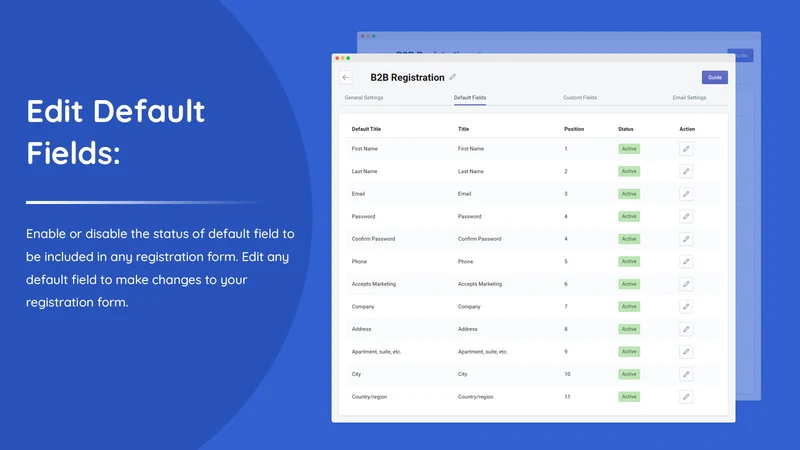Select the 'Company' Default Title cell

[363, 307]
